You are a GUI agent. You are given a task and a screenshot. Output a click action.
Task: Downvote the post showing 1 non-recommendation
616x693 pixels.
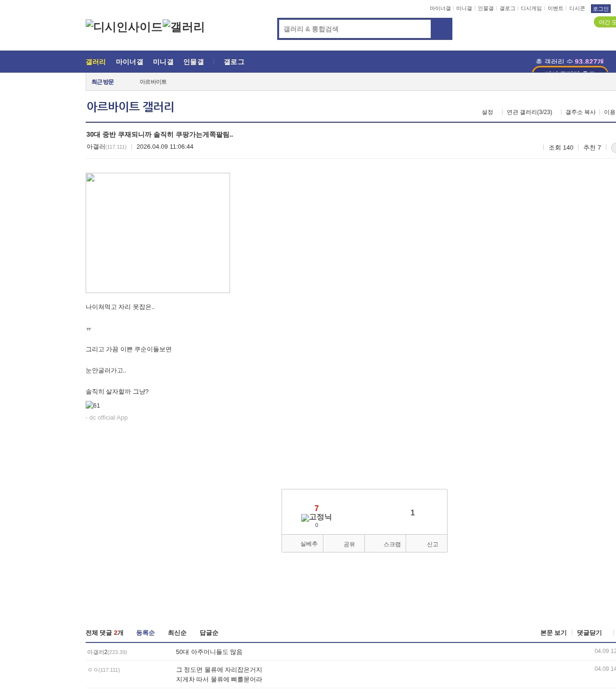(x=412, y=513)
